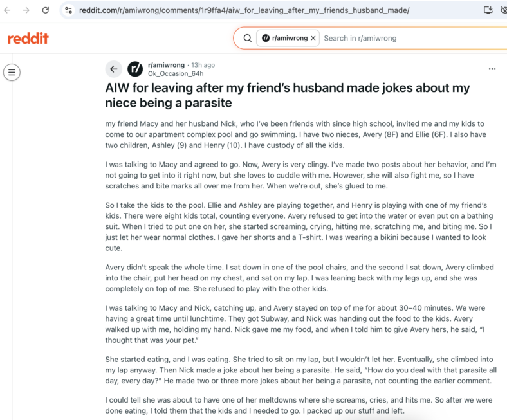Click the 13h ago timestamp
The height and width of the screenshot is (420, 507).
[x=203, y=65]
